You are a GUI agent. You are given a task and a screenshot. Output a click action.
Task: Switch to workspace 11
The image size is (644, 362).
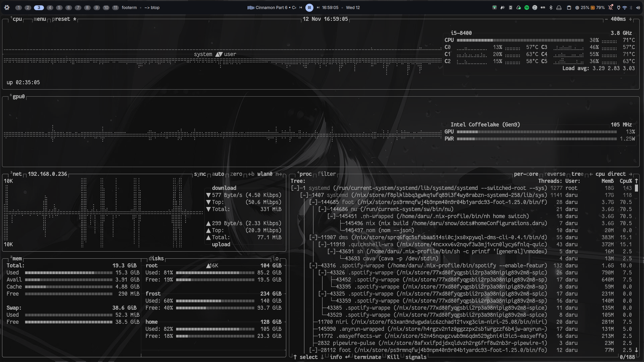[115, 7]
